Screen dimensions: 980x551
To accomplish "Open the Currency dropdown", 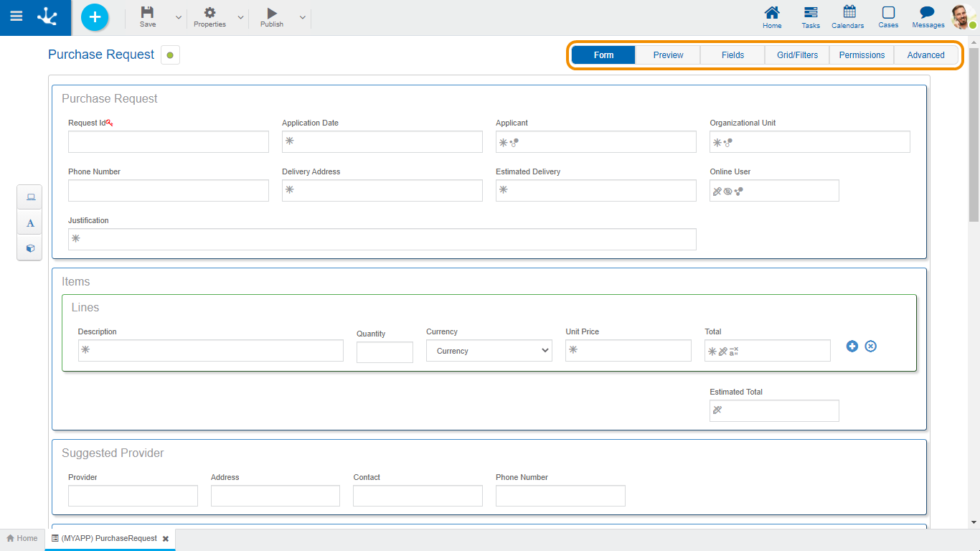I will tap(489, 351).
